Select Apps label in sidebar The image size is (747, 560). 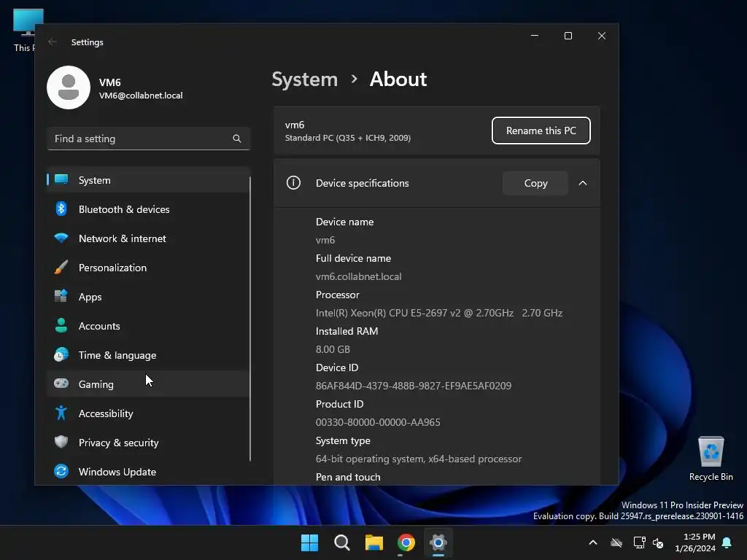point(90,297)
